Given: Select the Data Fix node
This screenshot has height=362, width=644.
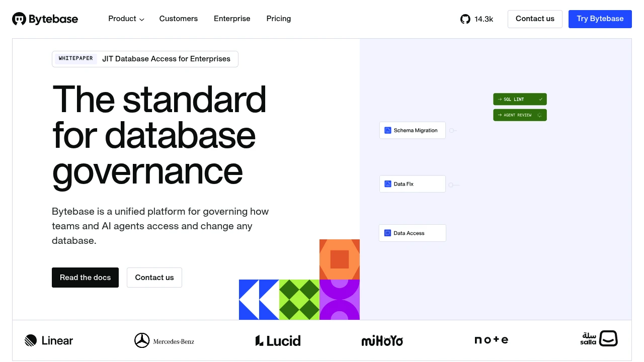Looking at the screenshot, I should point(413,184).
